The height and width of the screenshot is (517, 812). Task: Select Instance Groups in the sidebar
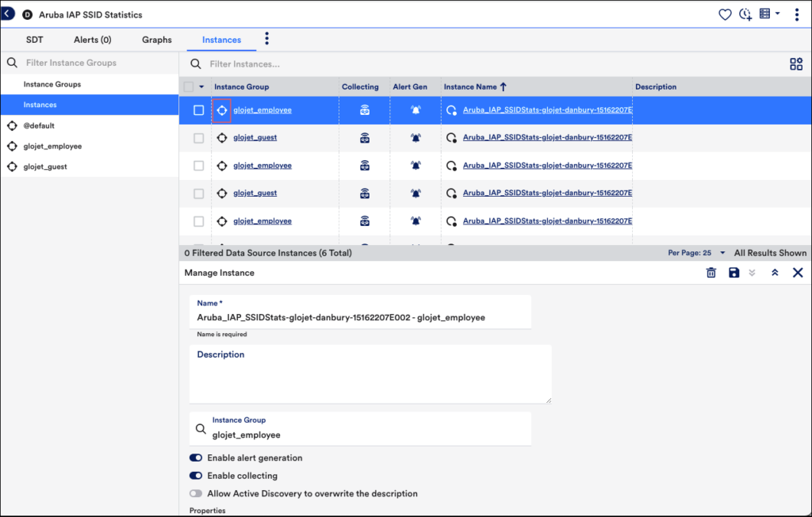click(90, 84)
